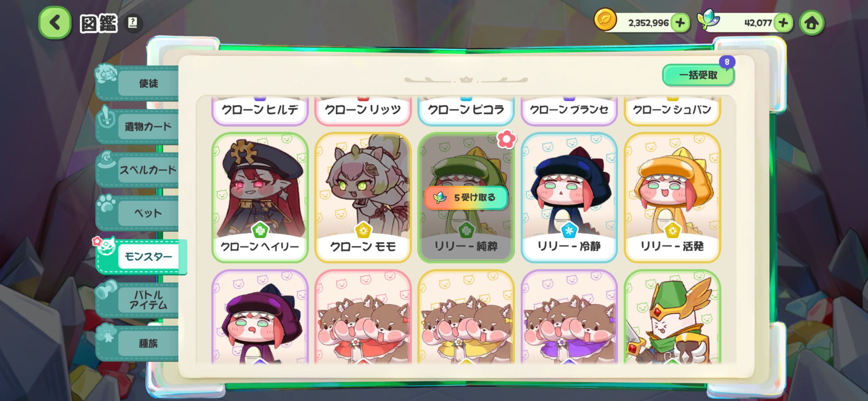View the クローン モモ monster card
868x401 pixels.
click(363, 197)
